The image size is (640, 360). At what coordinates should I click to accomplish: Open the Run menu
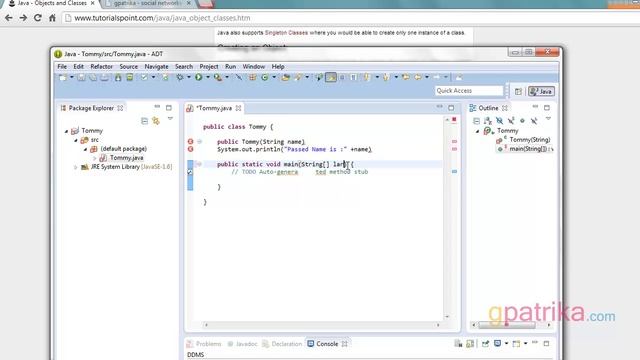231,67
